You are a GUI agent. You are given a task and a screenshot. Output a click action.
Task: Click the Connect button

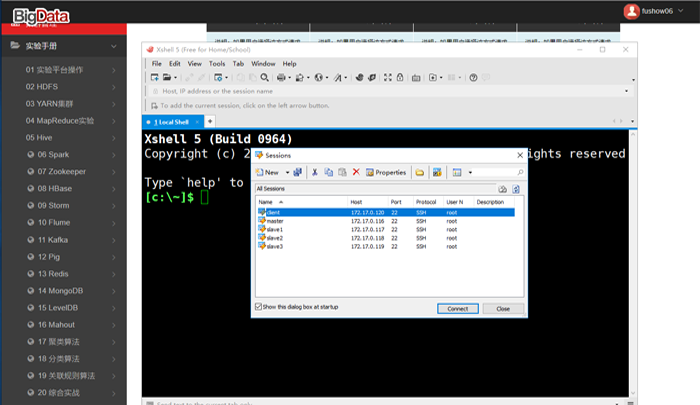coord(457,309)
